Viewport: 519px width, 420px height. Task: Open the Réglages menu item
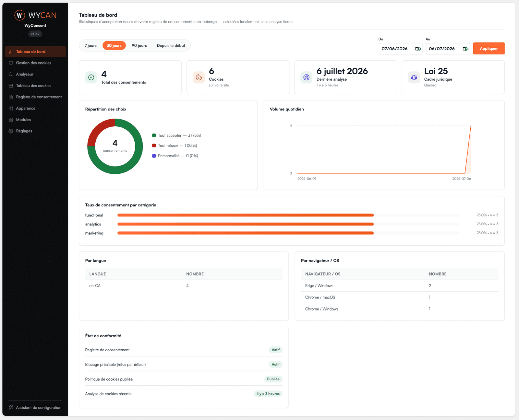[x=35, y=131]
